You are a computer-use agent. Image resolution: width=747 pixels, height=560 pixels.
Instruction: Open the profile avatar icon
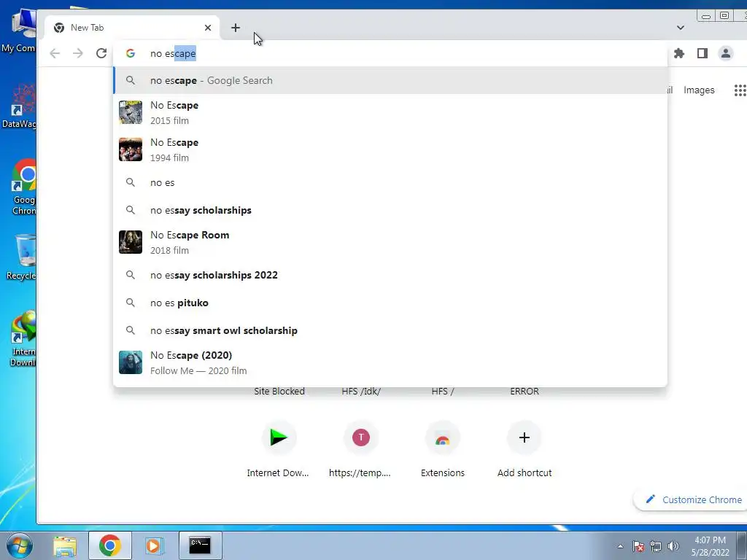pyautogui.click(x=726, y=53)
